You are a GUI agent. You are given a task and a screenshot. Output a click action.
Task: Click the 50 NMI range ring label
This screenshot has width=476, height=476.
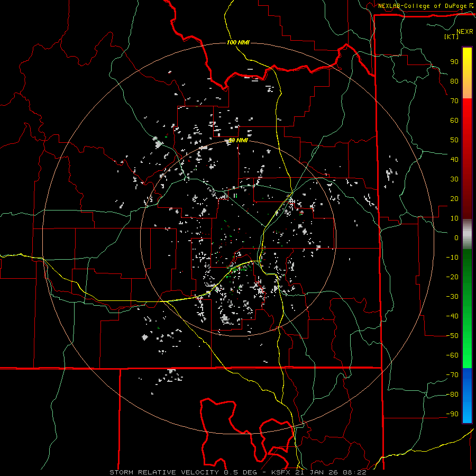click(x=238, y=140)
